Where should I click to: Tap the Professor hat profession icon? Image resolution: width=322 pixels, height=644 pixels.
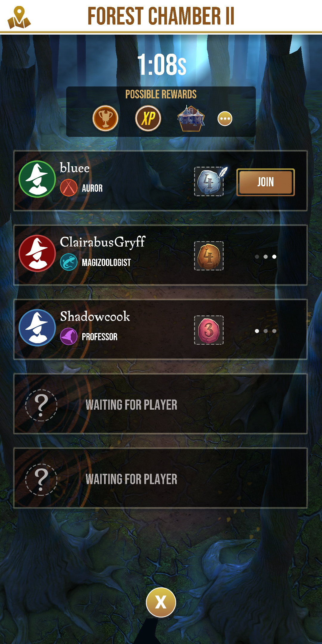tap(69, 336)
